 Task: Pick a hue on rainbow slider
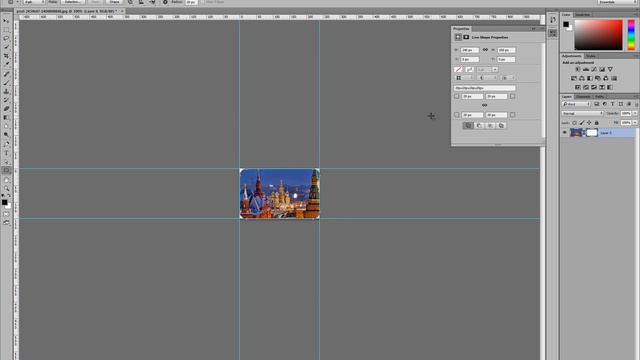(631, 35)
